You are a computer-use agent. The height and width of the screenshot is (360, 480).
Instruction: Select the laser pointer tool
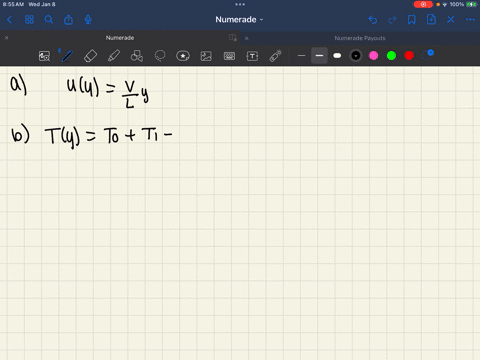pos(275,56)
